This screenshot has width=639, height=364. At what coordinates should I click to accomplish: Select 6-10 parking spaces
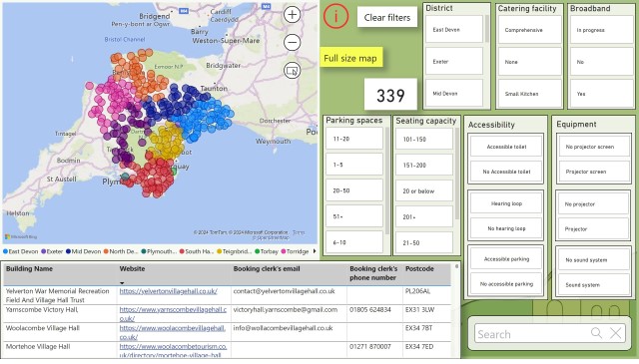point(354,242)
